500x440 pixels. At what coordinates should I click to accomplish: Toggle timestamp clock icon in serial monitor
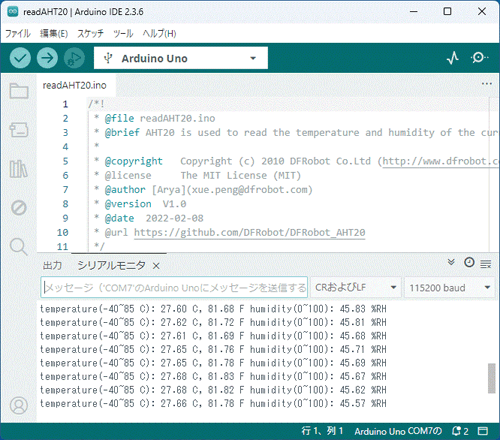coord(469,262)
